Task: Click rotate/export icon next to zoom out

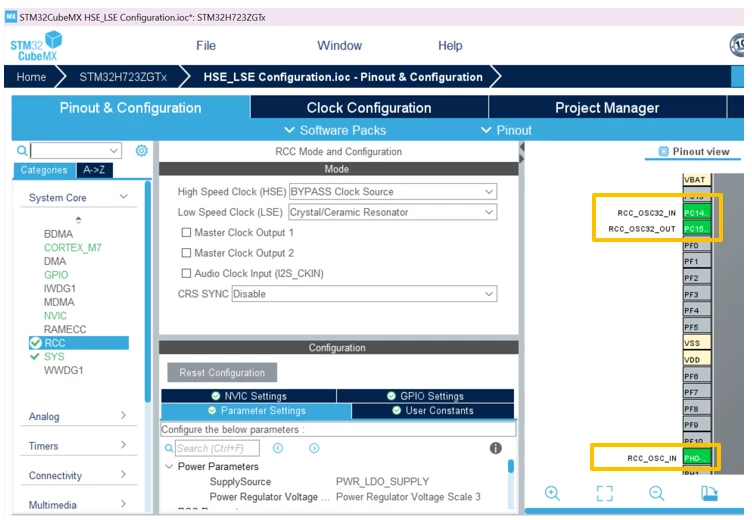Action: [709, 493]
